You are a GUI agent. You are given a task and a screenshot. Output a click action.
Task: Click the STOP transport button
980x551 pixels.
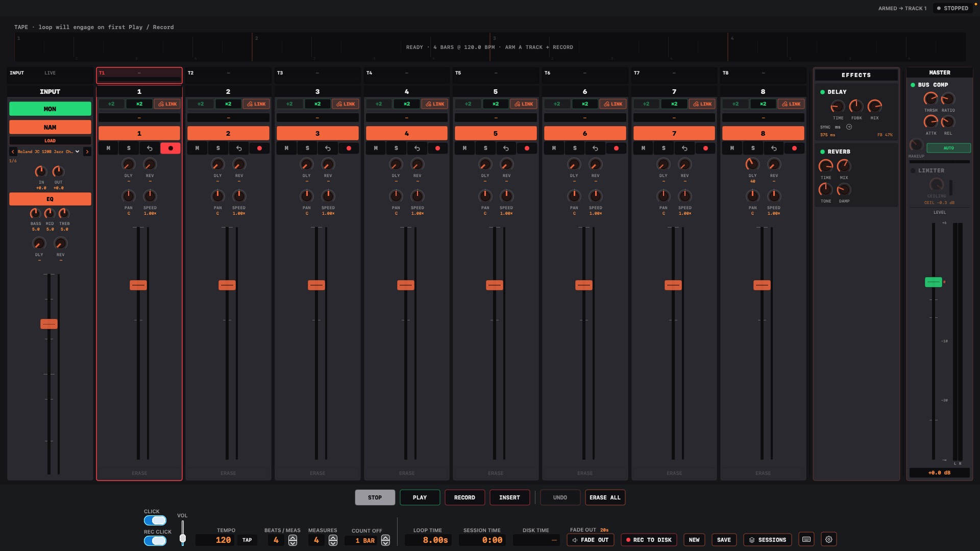tap(375, 497)
